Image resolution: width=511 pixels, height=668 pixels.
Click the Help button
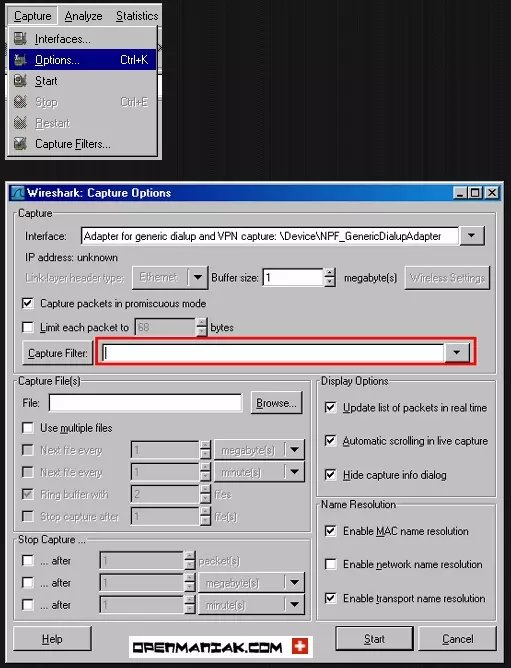coord(52,639)
